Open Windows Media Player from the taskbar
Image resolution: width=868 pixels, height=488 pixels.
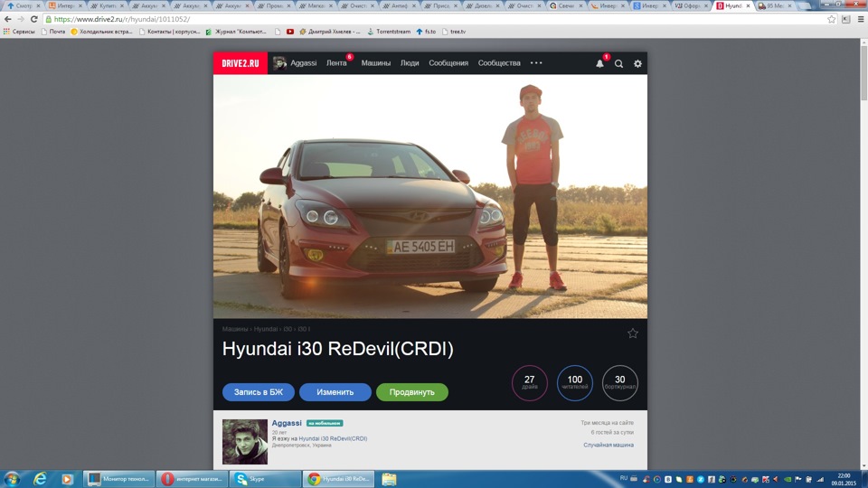click(67, 479)
